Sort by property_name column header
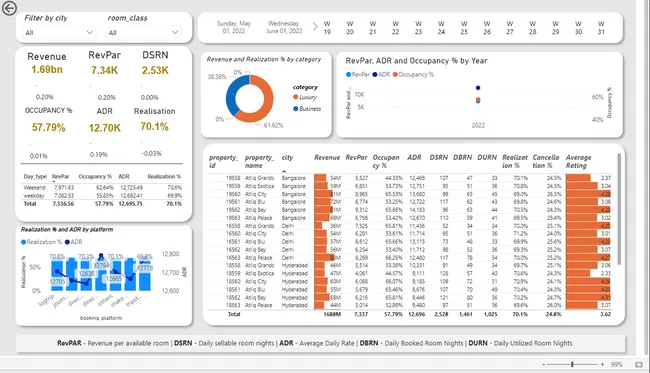Image resolution: width=650 pixels, height=373 pixels. click(259, 161)
